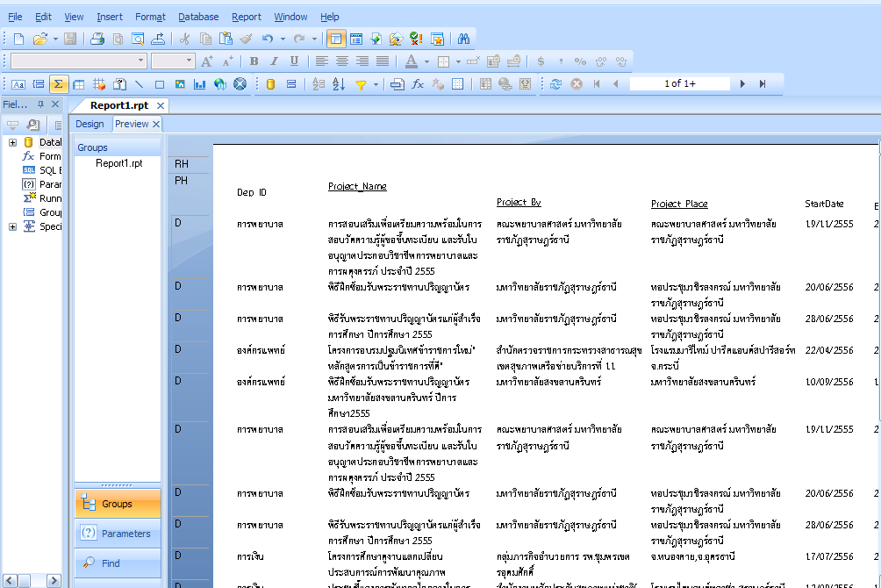
Task: Open font color dropdown arrow
Action: click(x=426, y=61)
